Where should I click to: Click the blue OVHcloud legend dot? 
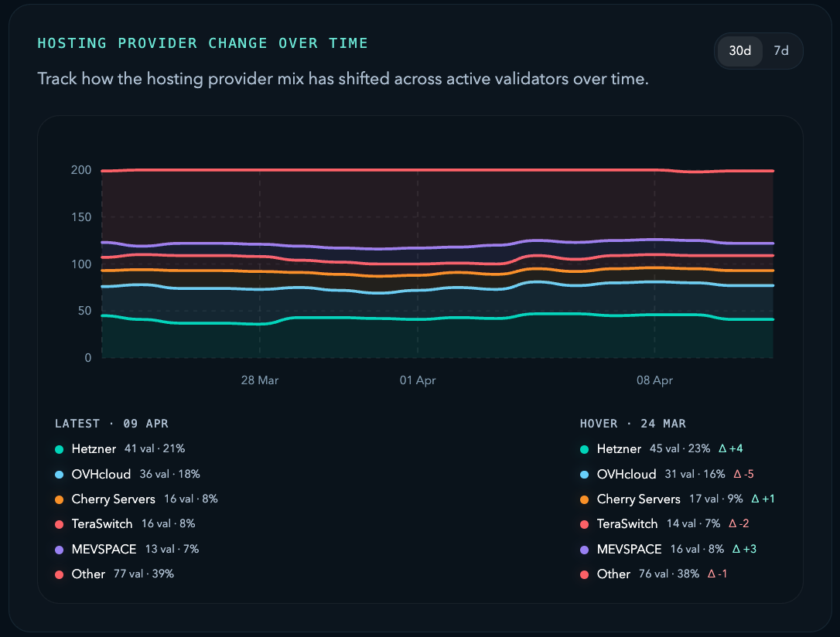click(x=58, y=474)
